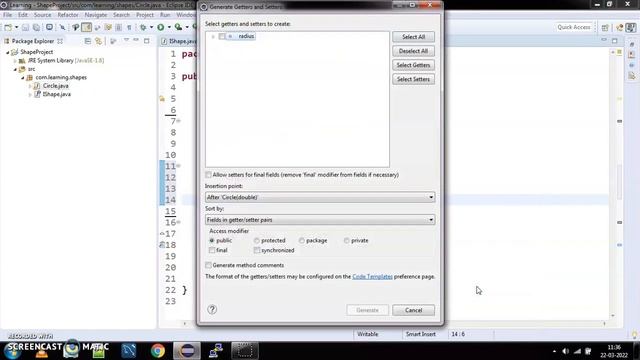Click the Save All toolbar icon
The image size is (640, 360).
36,27
